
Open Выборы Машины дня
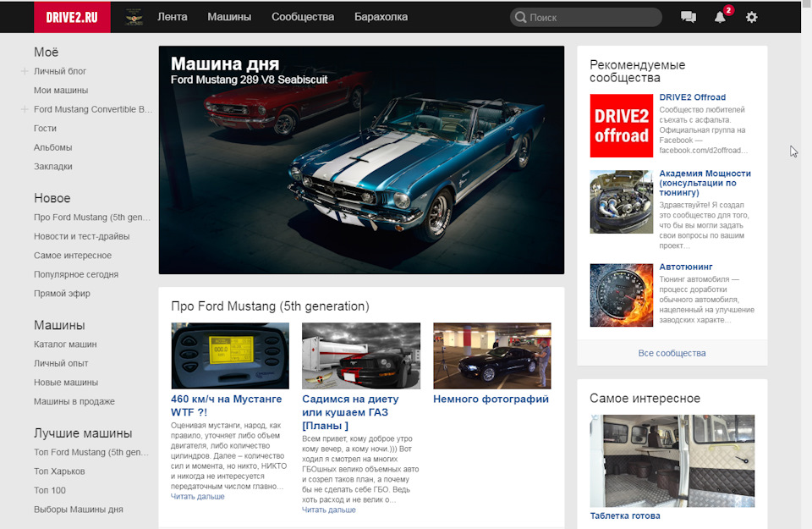click(x=79, y=510)
